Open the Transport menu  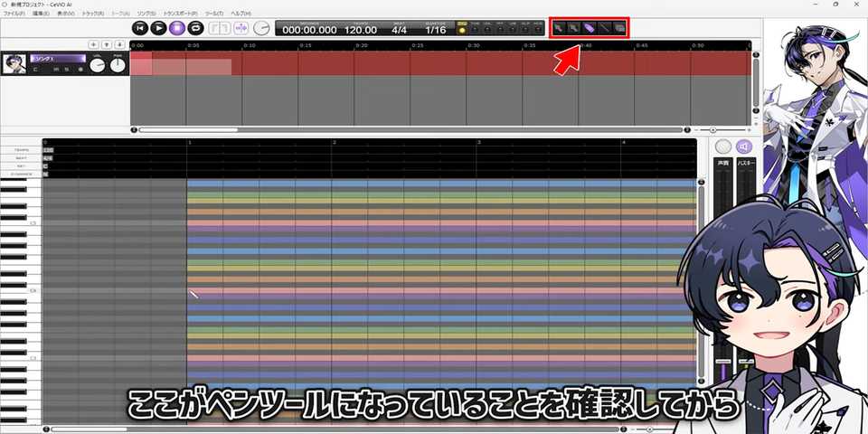tap(181, 13)
